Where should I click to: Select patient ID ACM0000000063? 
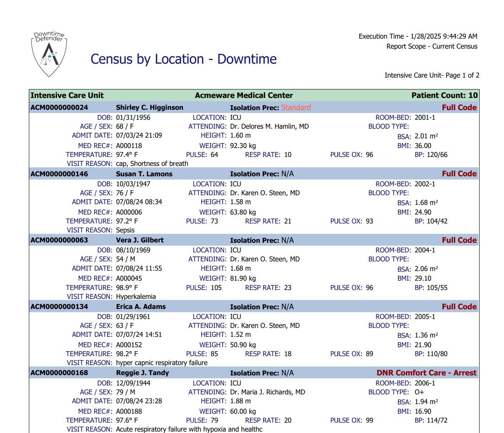click(x=59, y=240)
